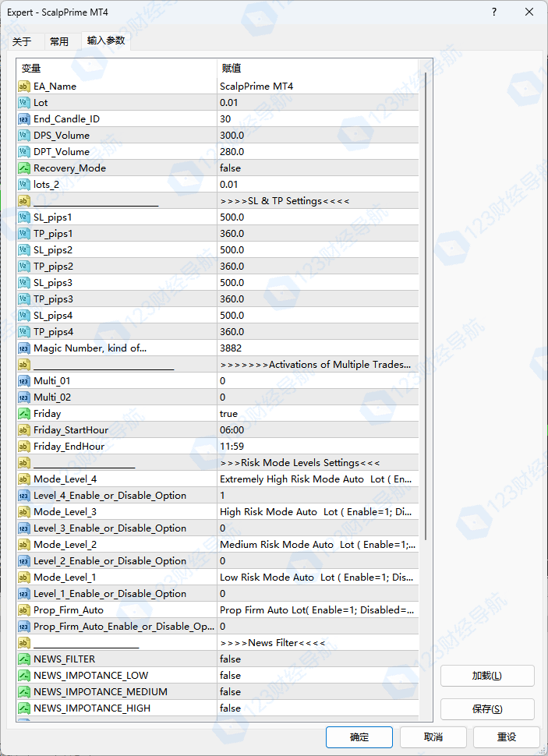The image size is (548, 756).
Task: Click the icon next to DPS_Volume
Action: (24, 136)
